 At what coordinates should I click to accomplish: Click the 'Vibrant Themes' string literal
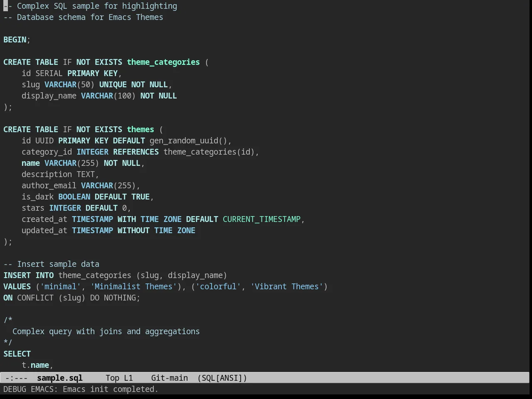[287, 286]
